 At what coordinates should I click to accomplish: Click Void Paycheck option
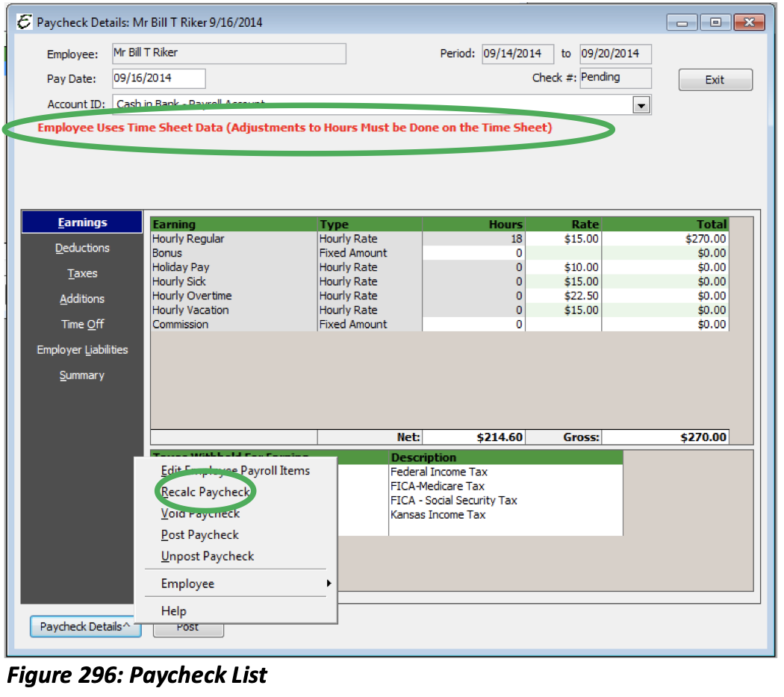199,513
